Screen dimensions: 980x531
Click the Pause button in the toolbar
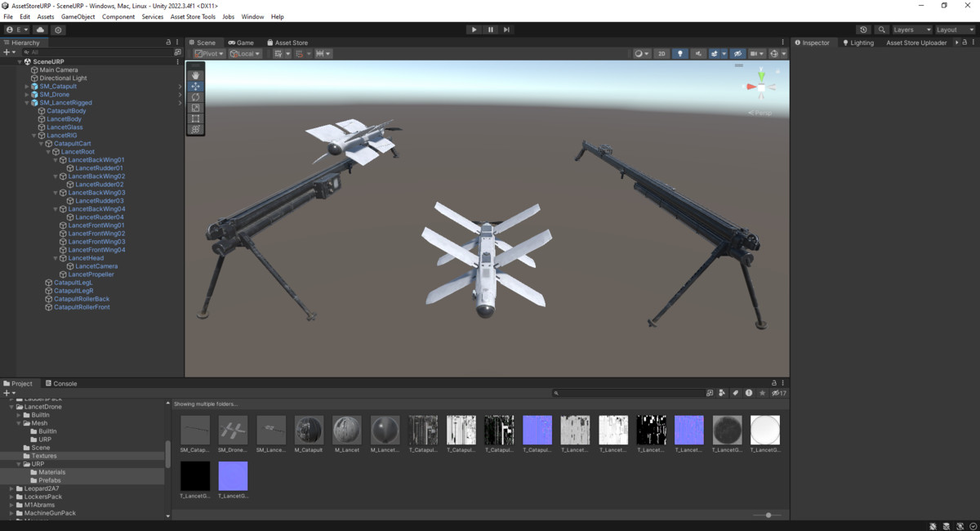491,29
